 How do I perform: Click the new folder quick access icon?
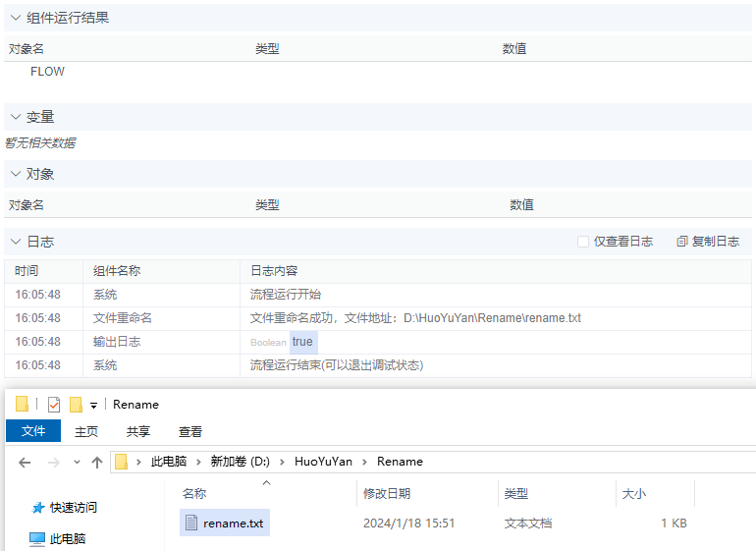(x=76, y=405)
